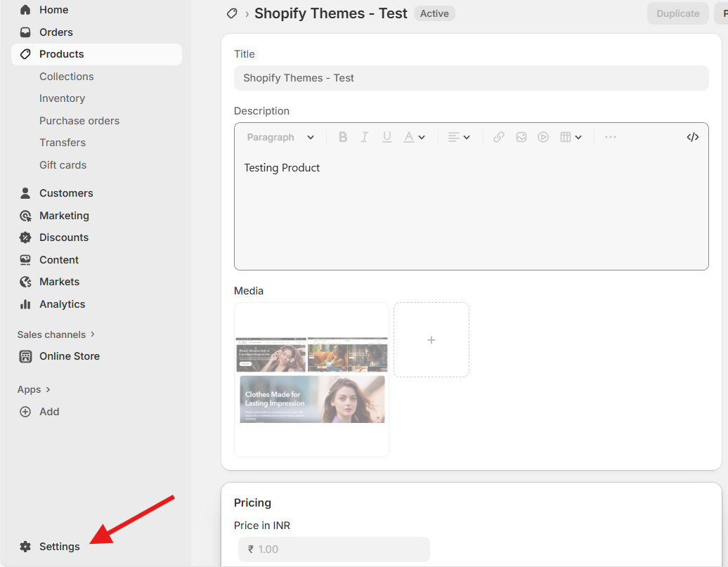This screenshot has height=567, width=728.
Task: Switch description editor to HTML view
Action: [693, 137]
